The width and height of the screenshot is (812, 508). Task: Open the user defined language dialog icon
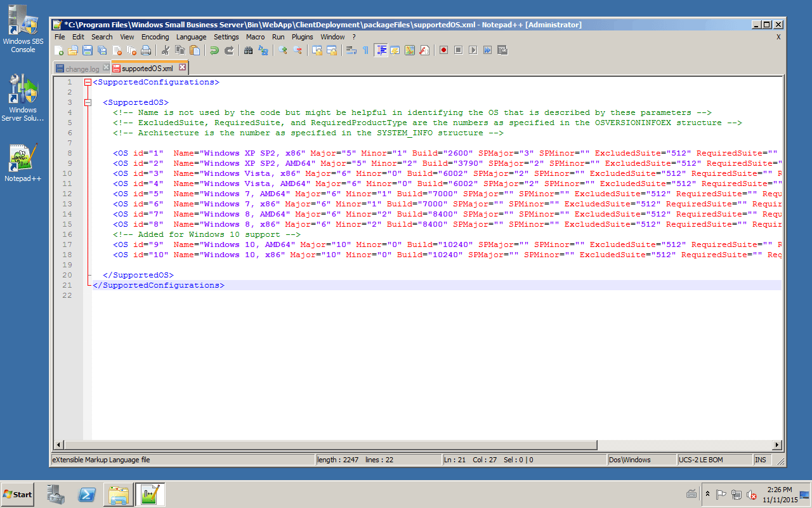point(395,50)
